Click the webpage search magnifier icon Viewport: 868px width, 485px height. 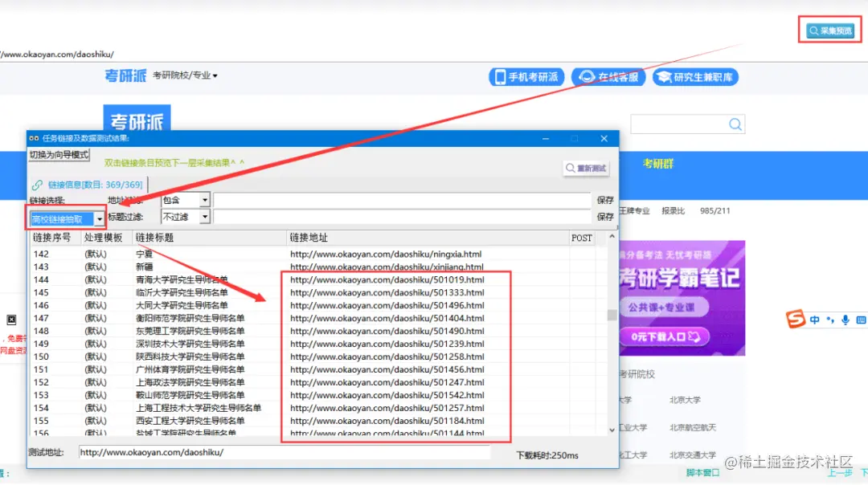click(735, 124)
